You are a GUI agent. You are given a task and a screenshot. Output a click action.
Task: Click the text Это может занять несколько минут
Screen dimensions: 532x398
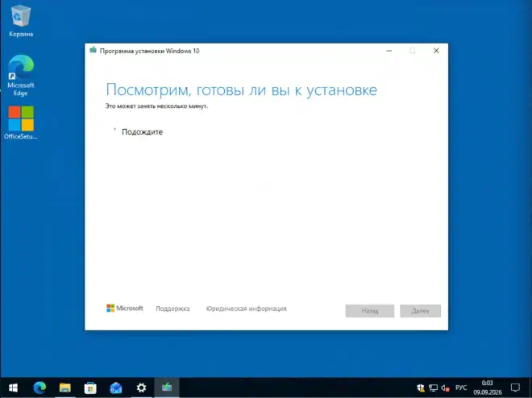tap(156, 106)
